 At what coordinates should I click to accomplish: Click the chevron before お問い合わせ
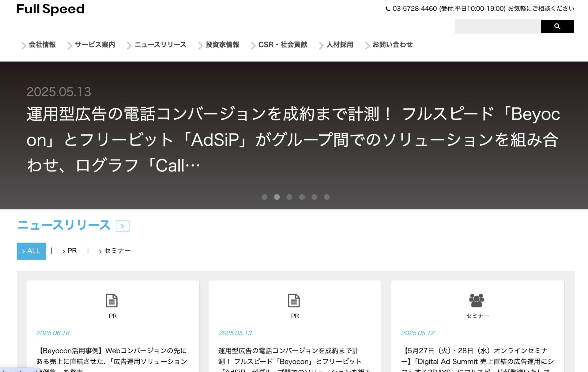point(367,46)
